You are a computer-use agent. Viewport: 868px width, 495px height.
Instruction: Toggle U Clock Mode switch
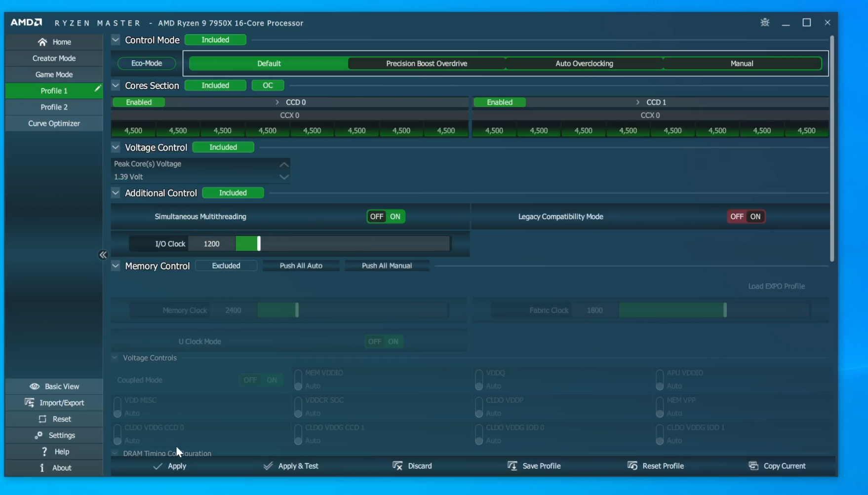(x=384, y=342)
